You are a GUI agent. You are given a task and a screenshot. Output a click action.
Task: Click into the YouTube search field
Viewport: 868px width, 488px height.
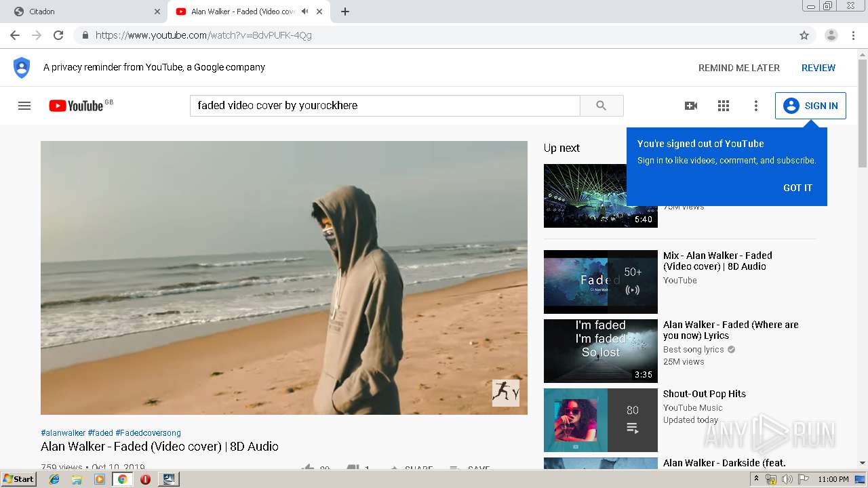click(x=384, y=106)
